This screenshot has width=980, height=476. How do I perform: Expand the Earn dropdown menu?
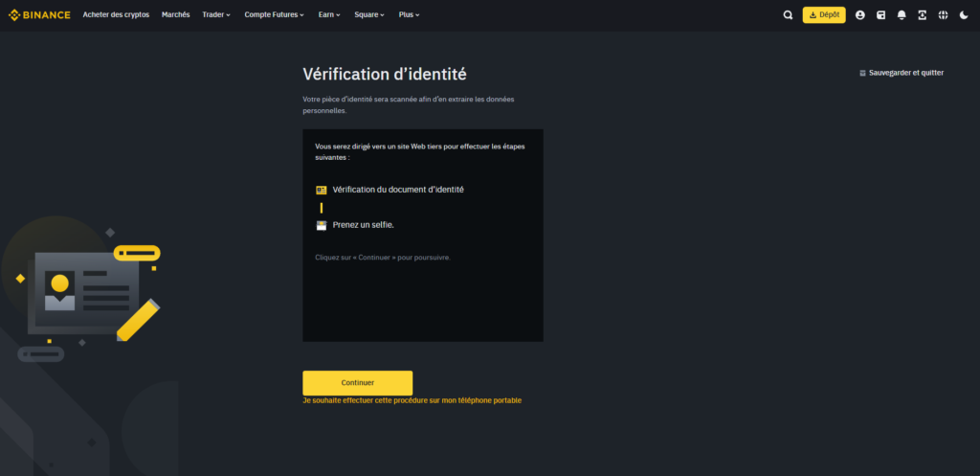click(329, 15)
